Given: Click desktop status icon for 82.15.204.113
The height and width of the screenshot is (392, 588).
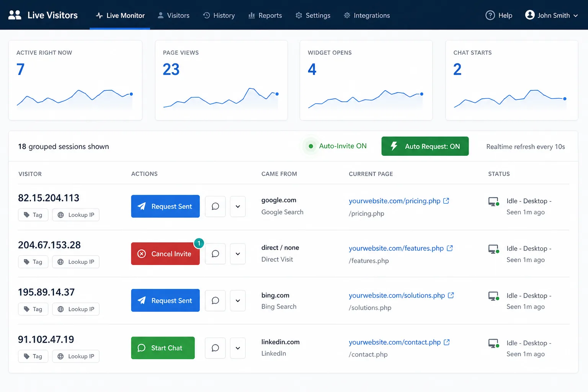Looking at the screenshot, I should [x=493, y=201].
